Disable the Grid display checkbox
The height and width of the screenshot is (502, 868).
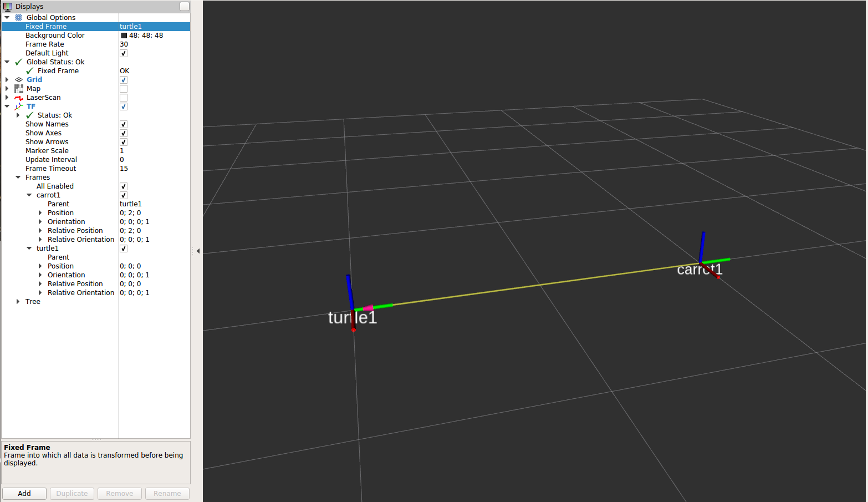tap(124, 80)
